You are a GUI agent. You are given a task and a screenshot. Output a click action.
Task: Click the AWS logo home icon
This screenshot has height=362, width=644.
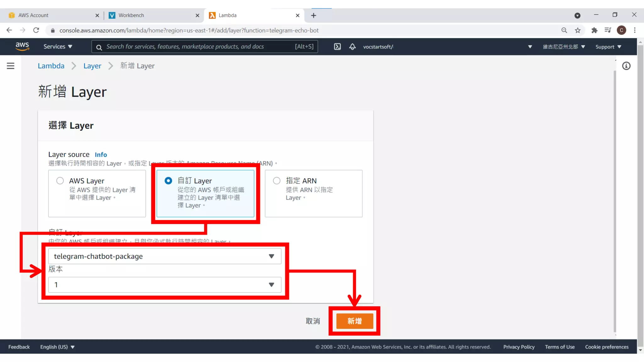(x=22, y=47)
